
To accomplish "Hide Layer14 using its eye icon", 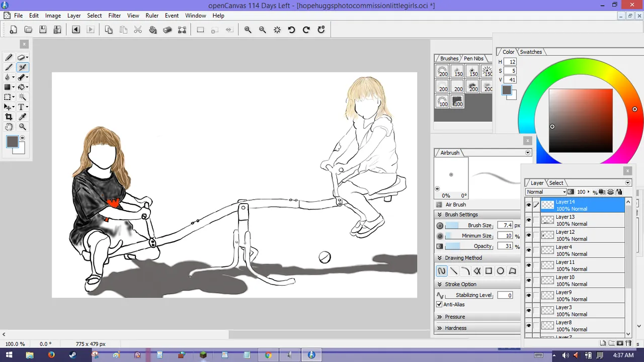I will pos(528,205).
